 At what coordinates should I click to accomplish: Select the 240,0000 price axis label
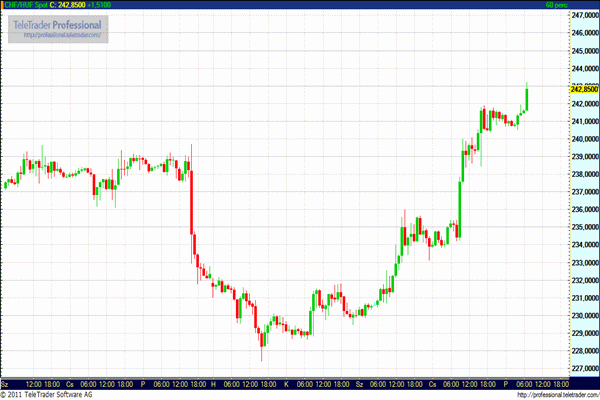585,139
